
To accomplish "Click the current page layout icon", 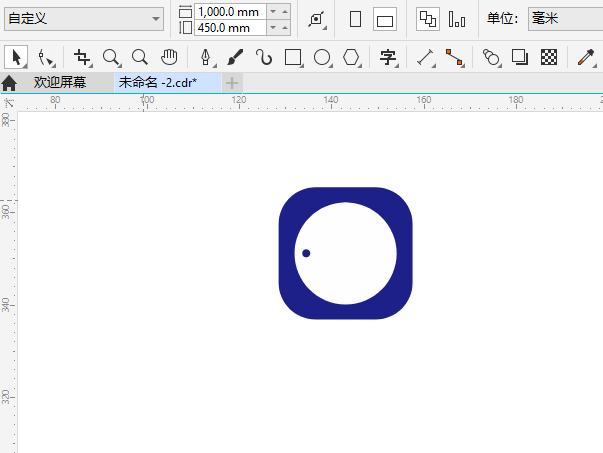I will (x=457, y=19).
